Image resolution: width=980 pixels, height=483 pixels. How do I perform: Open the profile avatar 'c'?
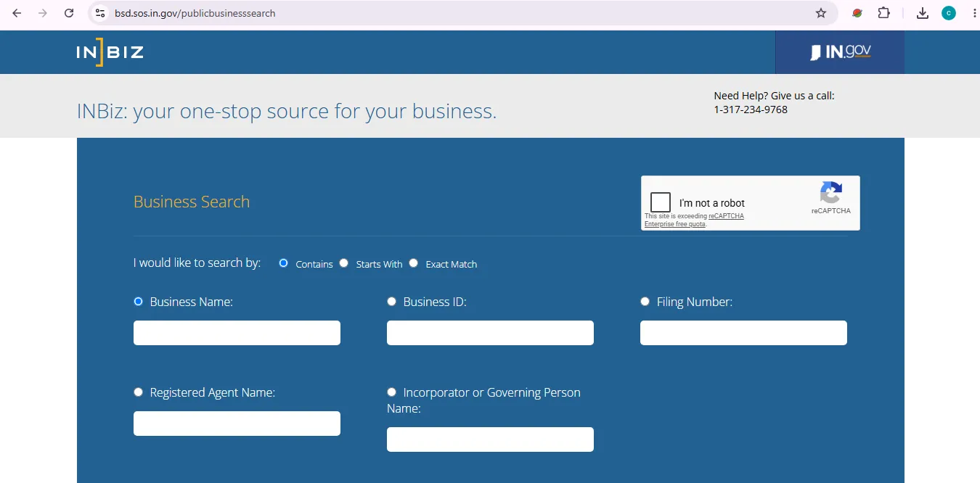949,13
